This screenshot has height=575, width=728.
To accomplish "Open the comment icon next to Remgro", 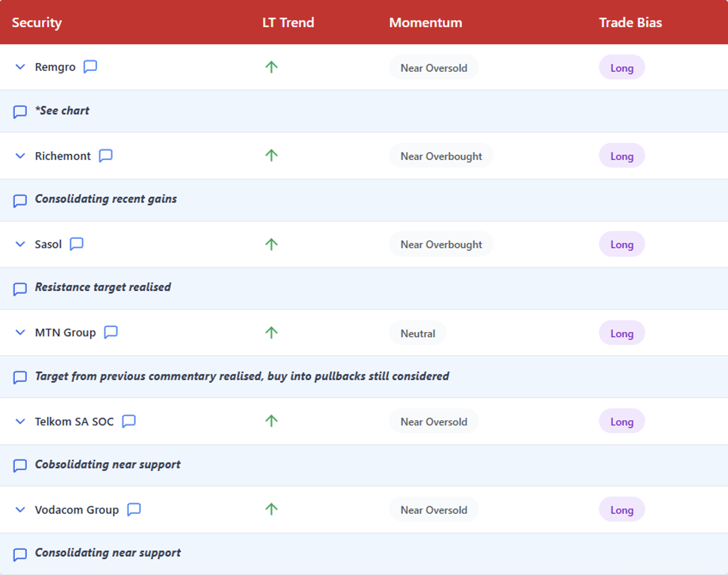I will 90,66.
